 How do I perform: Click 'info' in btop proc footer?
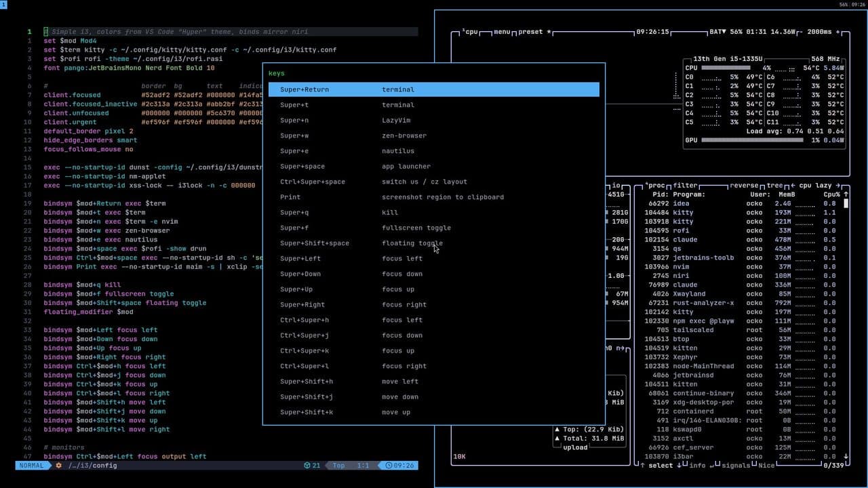698,466
